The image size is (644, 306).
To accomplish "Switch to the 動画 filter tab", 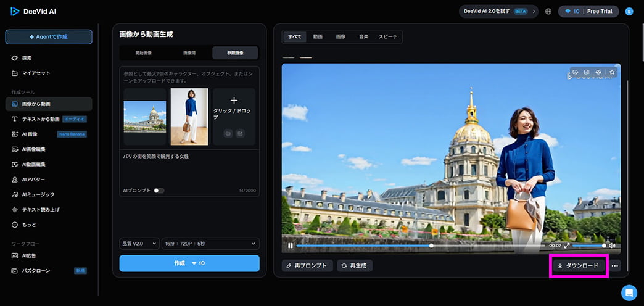I will (x=318, y=36).
